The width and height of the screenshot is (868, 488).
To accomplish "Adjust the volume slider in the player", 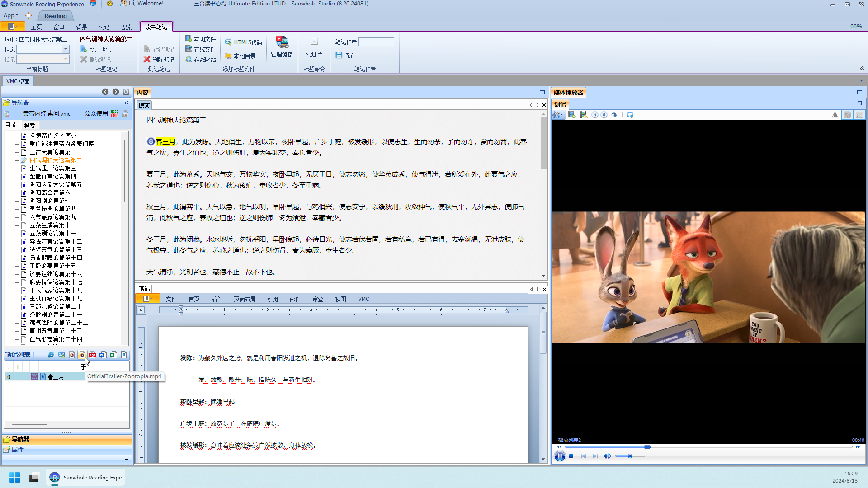I will pyautogui.click(x=630, y=456).
